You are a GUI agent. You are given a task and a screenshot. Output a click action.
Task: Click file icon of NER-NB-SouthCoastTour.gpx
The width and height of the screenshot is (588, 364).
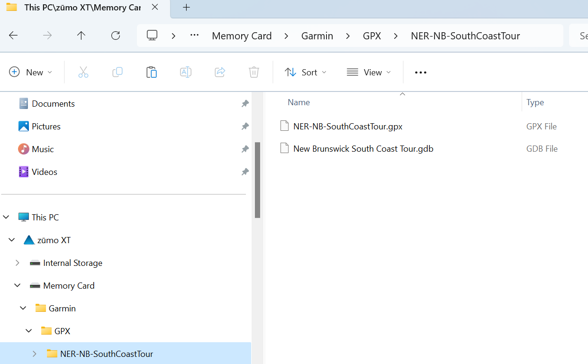284,126
